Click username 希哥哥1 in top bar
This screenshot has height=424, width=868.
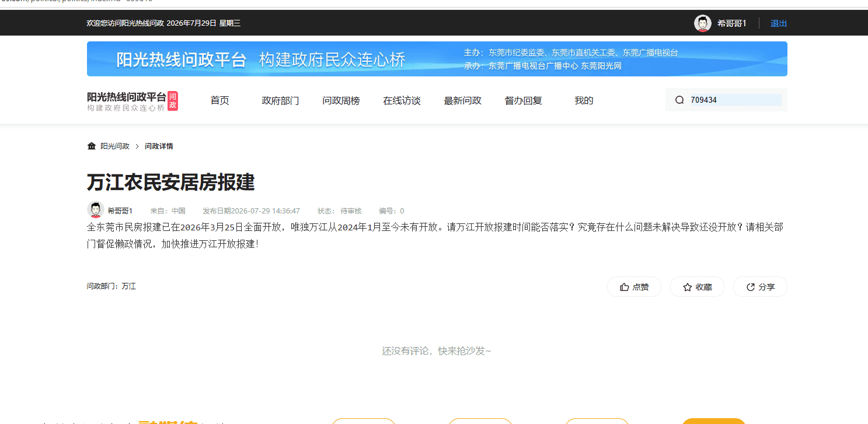(x=732, y=23)
